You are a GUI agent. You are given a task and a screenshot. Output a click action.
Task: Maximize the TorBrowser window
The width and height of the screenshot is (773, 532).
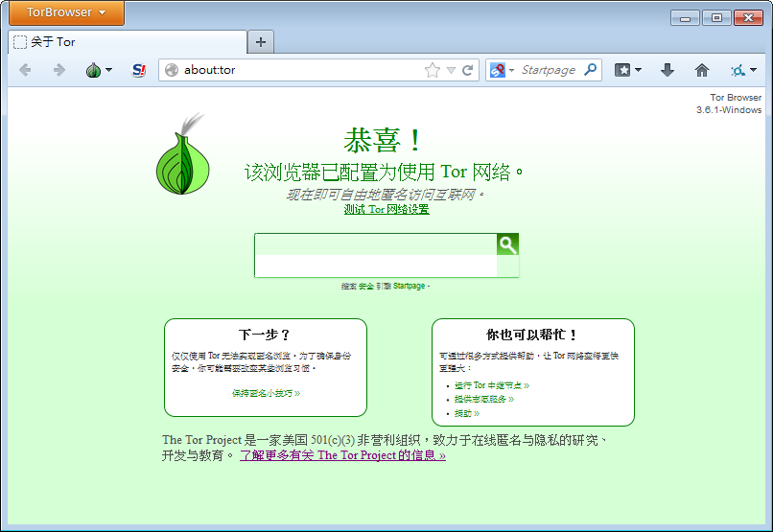[716, 18]
